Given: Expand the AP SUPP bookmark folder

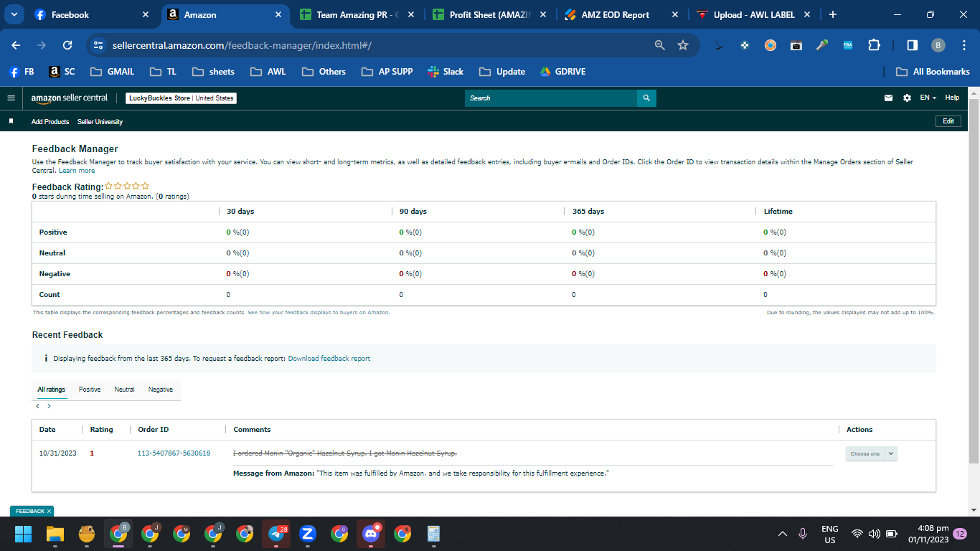Looking at the screenshot, I should coord(387,72).
